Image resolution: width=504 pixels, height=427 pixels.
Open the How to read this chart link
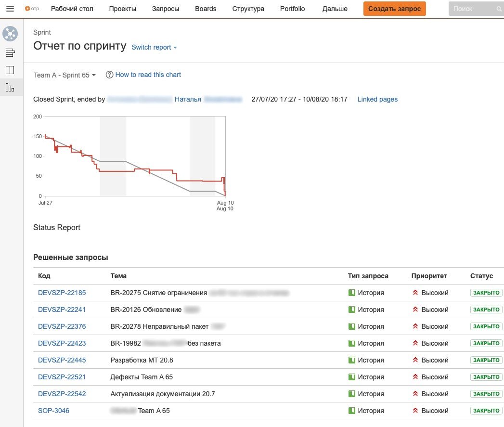[148, 75]
